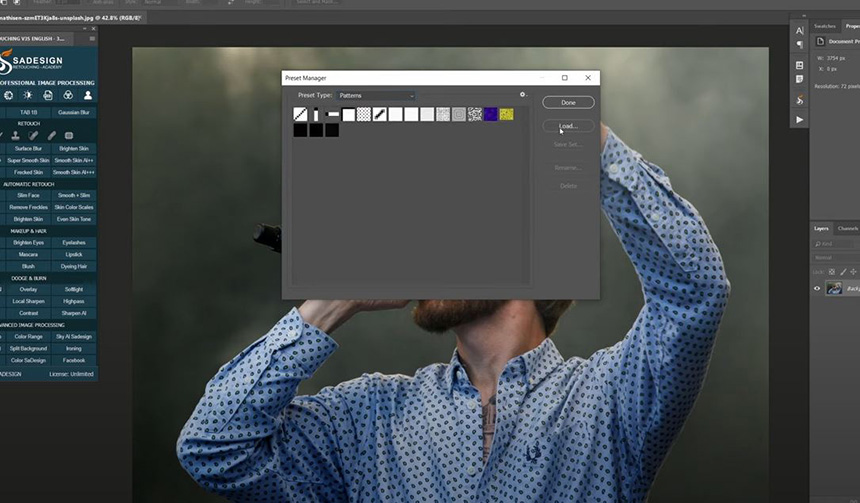
Task: Click Slim Face button
Action: coord(29,195)
